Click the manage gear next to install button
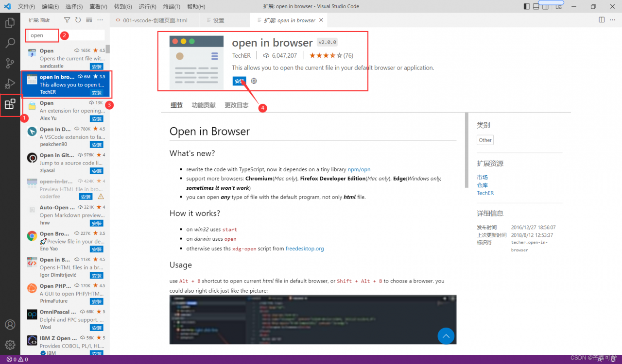This screenshot has height=364, width=622. 254,81
